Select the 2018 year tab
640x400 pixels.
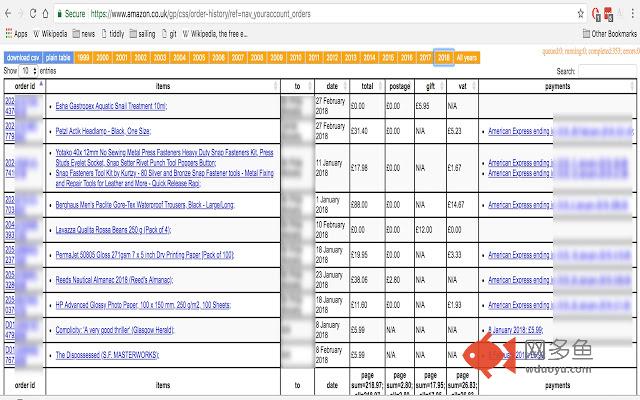click(444, 58)
